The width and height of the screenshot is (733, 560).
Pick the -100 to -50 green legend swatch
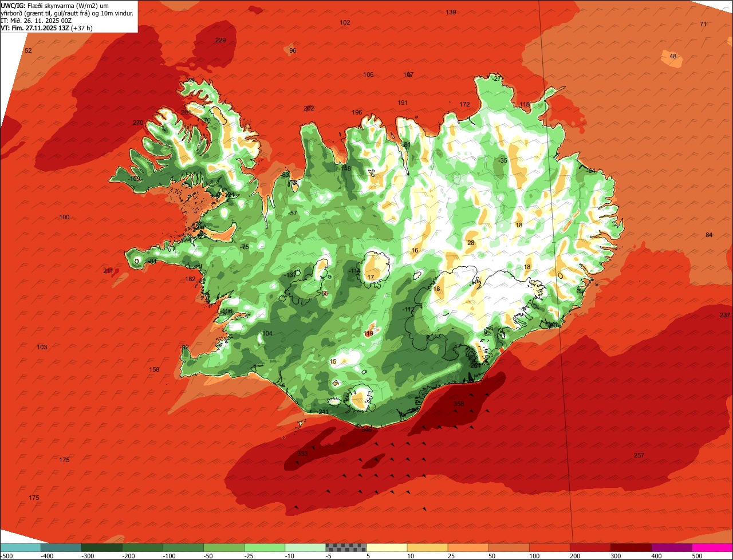point(183,547)
